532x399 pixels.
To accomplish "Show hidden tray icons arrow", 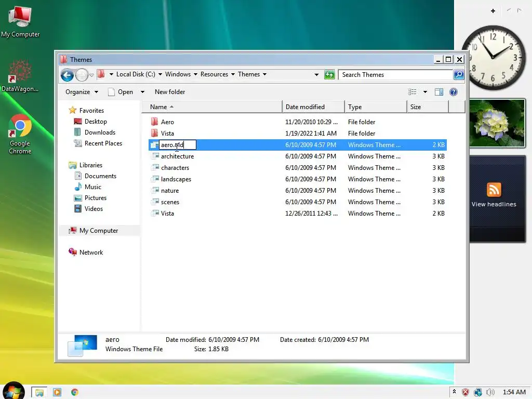I will [x=454, y=392].
